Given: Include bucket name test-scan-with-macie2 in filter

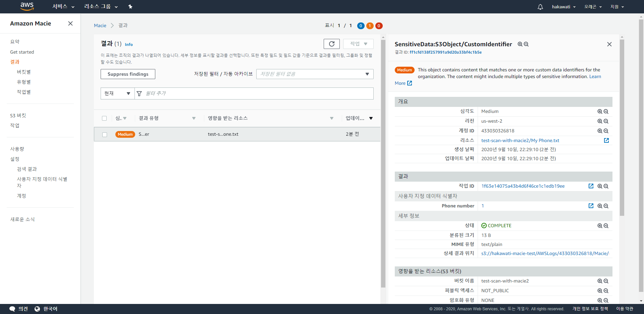Looking at the screenshot, I should point(600,281).
